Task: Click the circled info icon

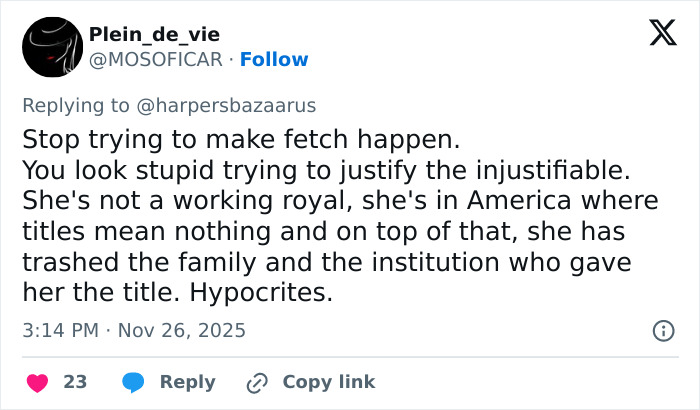Action: pyautogui.click(x=662, y=330)
